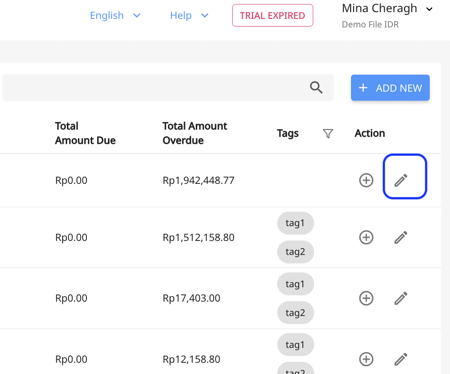Screen dimensions: 450x374
Task: Click the plus circle icon in Rp1,942,448.77 row
Action: point(366,180)
